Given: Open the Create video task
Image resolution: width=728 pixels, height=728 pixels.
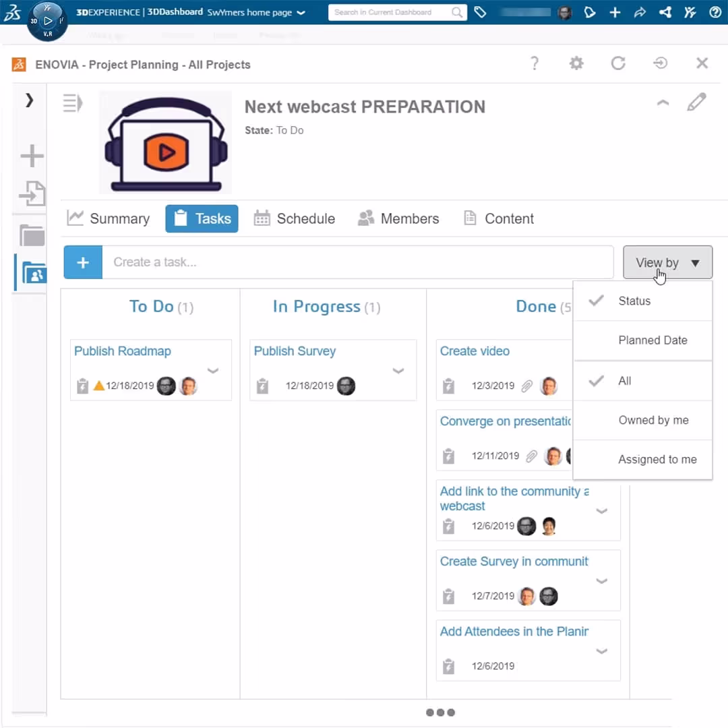Looking at the screenshot, I should click(475, 351).
